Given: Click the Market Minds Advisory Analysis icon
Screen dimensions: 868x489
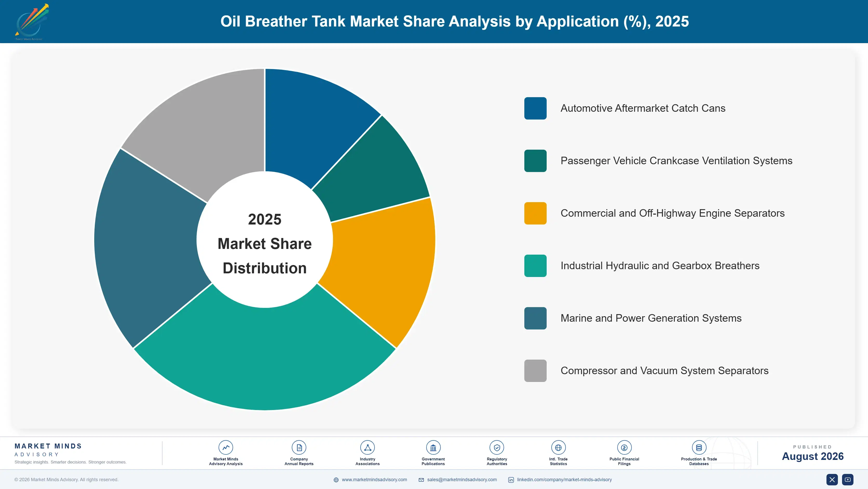Looking at the screenshot, I should (226, 447).
